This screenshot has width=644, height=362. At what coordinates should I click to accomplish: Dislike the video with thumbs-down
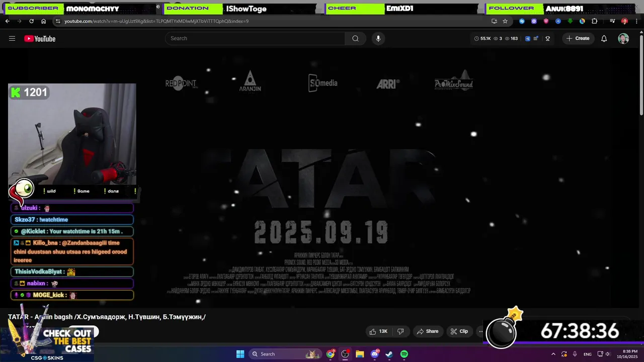point(401,331)
